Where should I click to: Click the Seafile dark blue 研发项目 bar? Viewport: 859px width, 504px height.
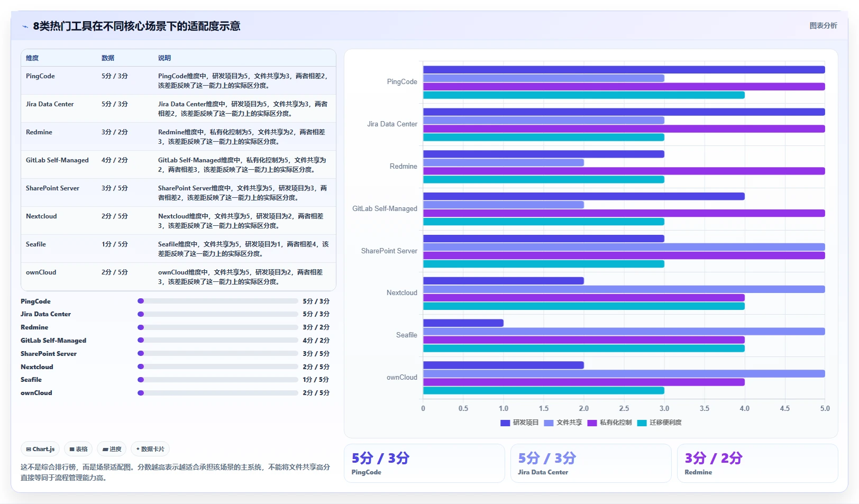463,323
